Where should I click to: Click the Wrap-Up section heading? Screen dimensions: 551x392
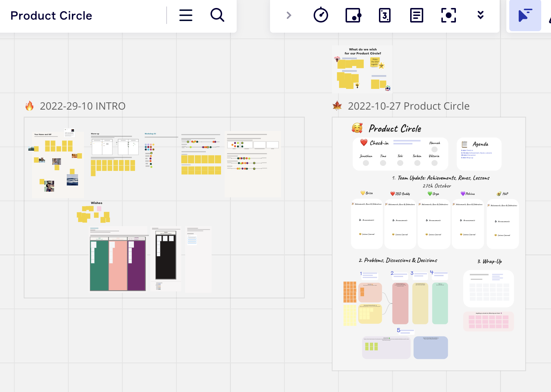coord(490,261)
